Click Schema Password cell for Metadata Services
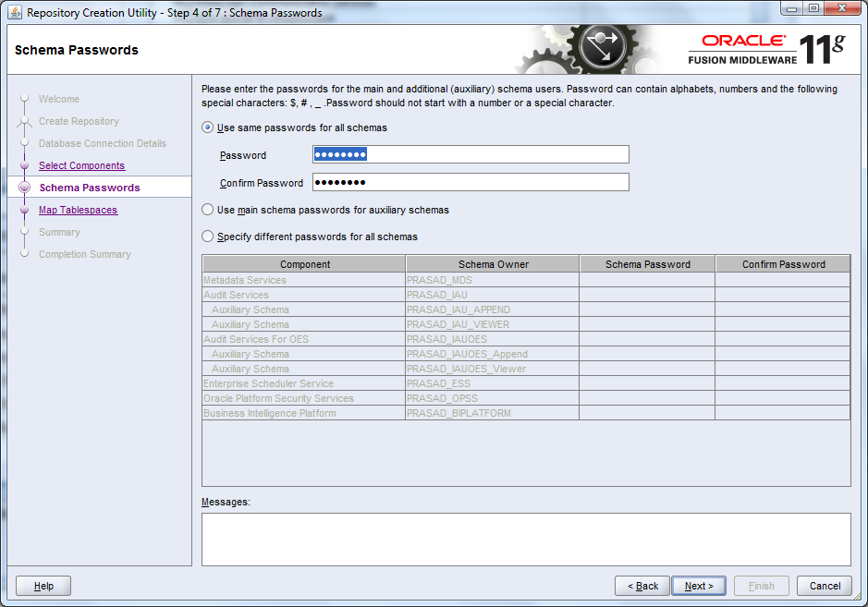Image resolution: width=868 pixels, height=607 pixels. (647, 280)
